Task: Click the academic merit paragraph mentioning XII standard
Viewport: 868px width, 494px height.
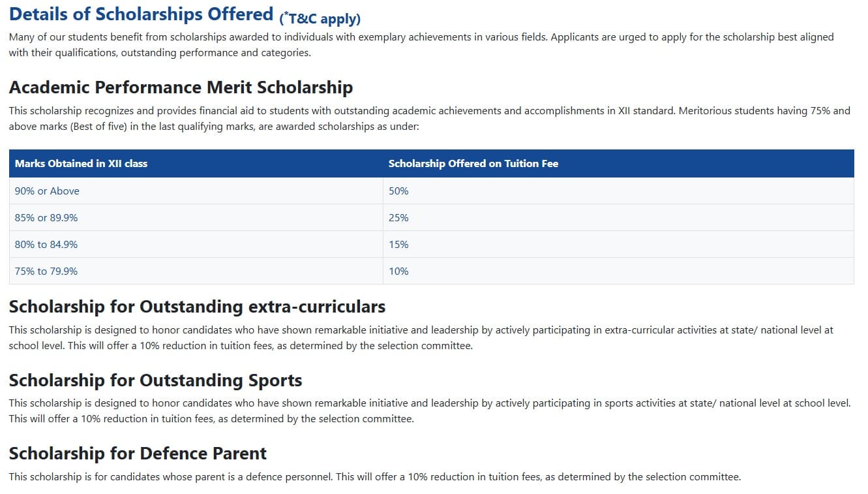Action: click(x=429, y=118)
